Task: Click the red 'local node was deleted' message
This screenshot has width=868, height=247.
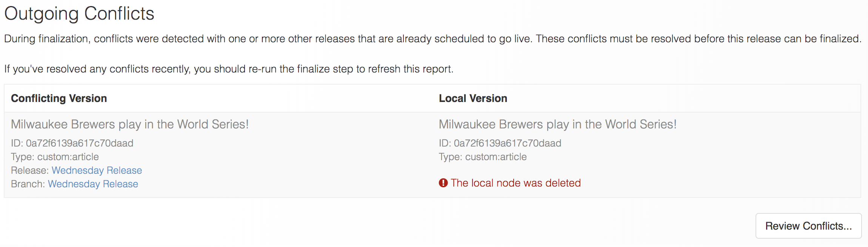Action: pos(516,183)
